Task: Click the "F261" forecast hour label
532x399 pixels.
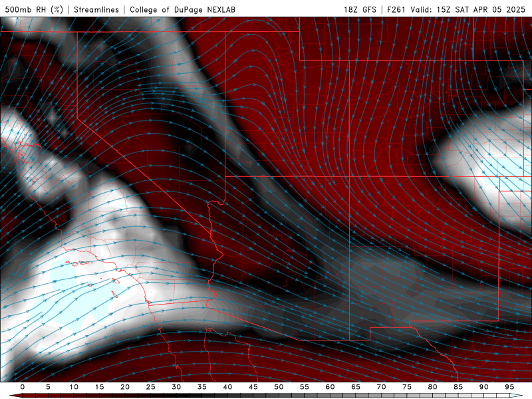Action: (396, 9)
